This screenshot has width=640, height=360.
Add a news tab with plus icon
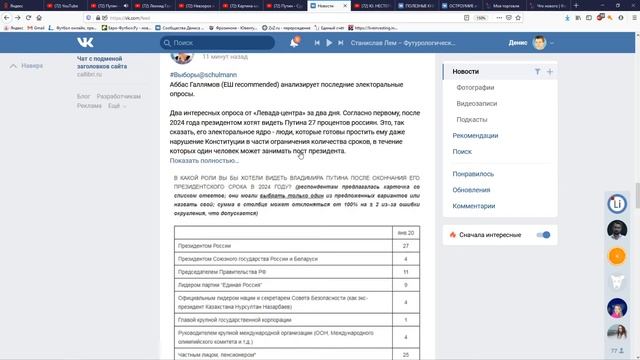550,71
